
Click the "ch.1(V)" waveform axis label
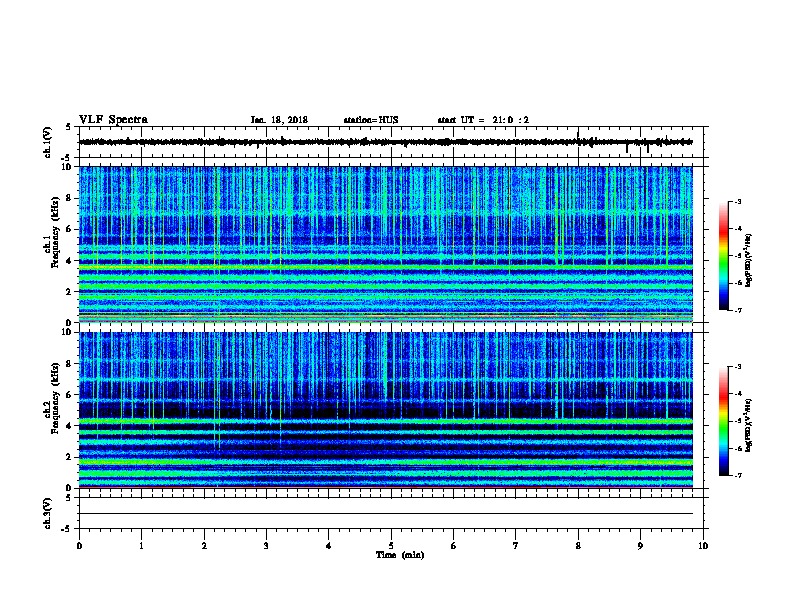tap(47, 142)
